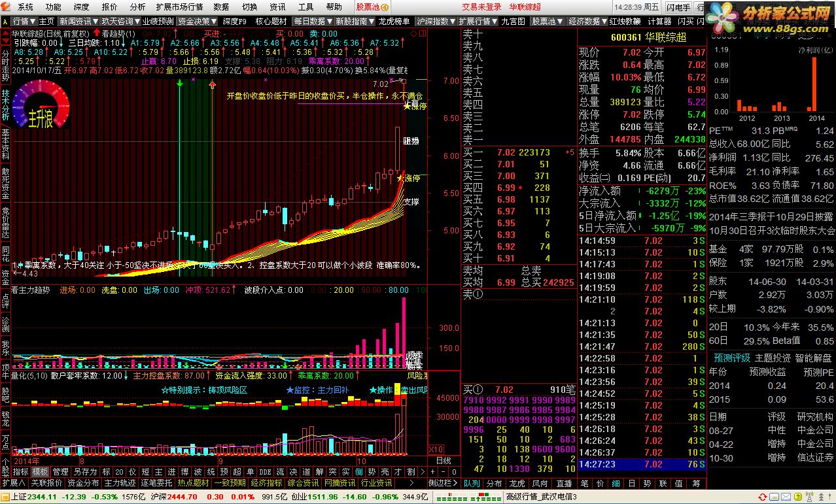Screen dimensions: 836x504
Task: Click the yellow icon before 上证 index
Action: (5, 497)
